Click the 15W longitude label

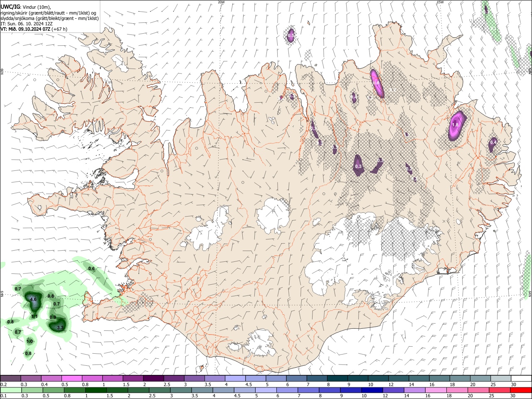click(440, 2)
